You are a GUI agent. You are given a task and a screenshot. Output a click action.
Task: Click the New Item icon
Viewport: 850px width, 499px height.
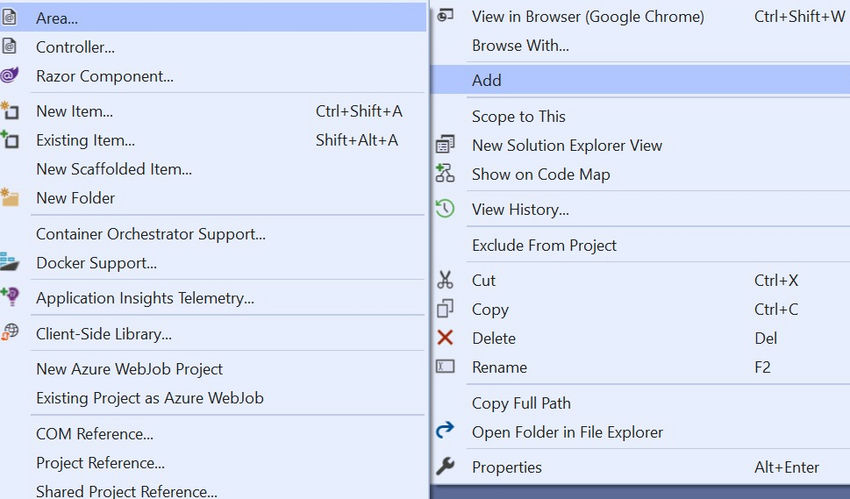coord(10,110)
